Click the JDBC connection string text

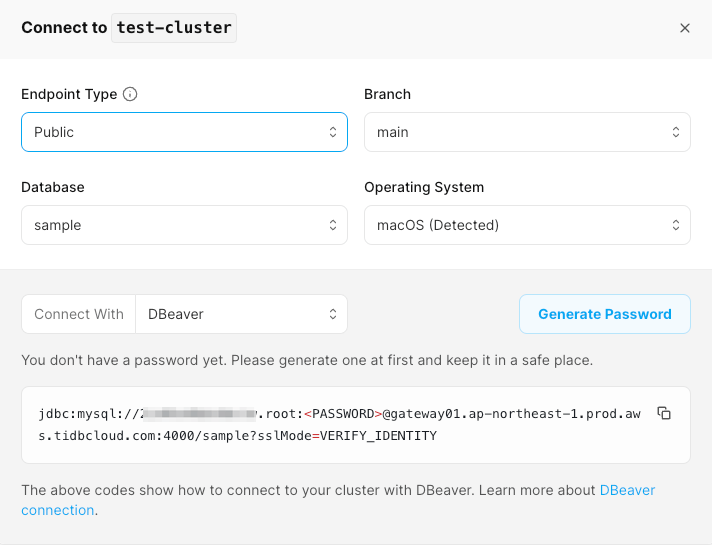click(340, 425)
